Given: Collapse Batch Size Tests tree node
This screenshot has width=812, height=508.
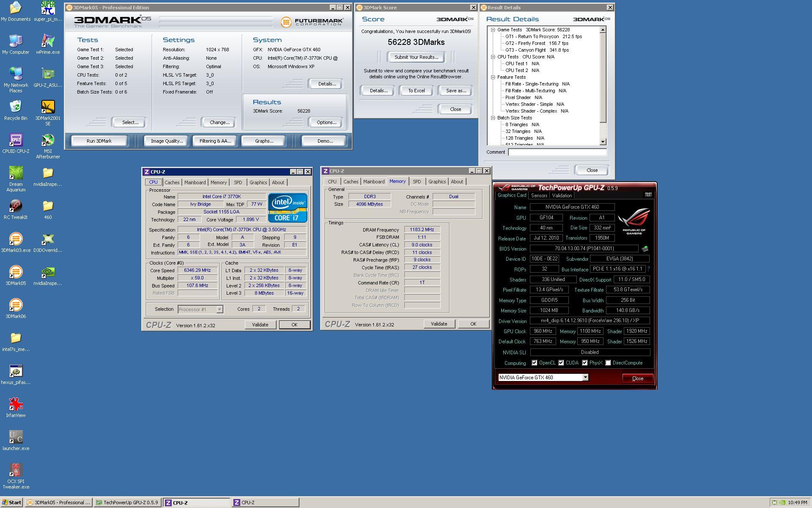Looking at the screenshot, I should pyautogui.click(x=493, y=118).
